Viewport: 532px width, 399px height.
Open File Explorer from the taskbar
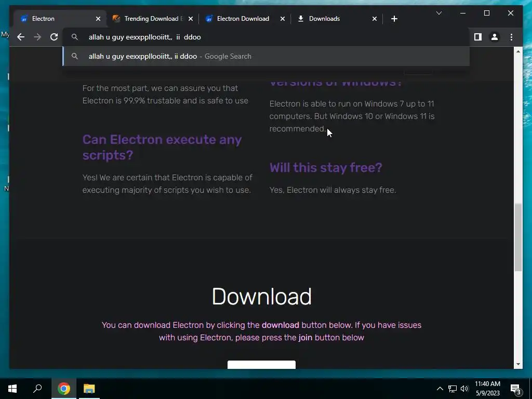[89, 389]
